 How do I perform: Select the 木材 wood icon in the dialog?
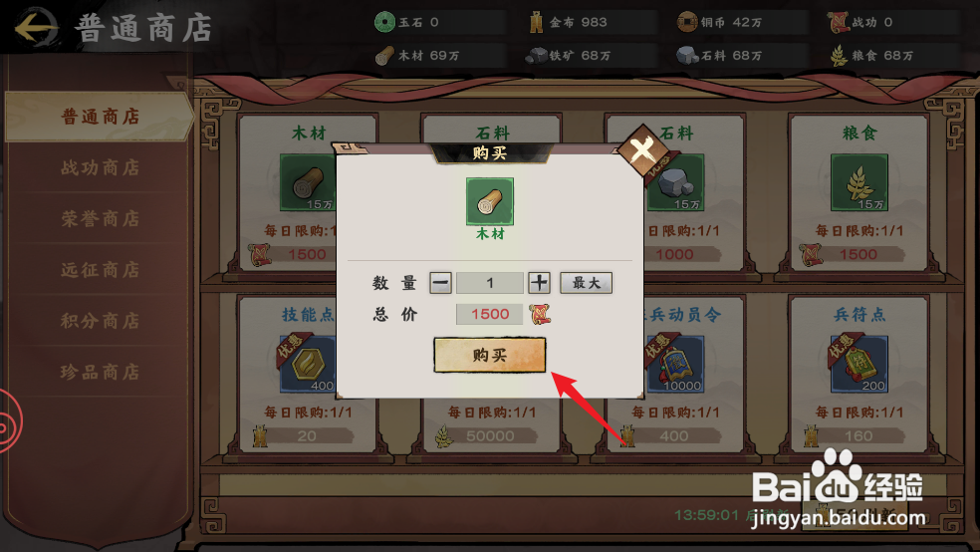pos(490,201)
